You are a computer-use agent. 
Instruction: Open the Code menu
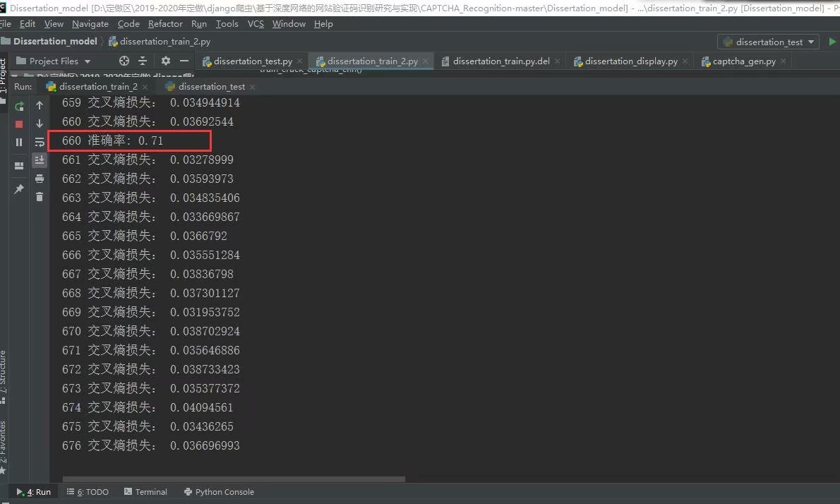coord(128,24)
